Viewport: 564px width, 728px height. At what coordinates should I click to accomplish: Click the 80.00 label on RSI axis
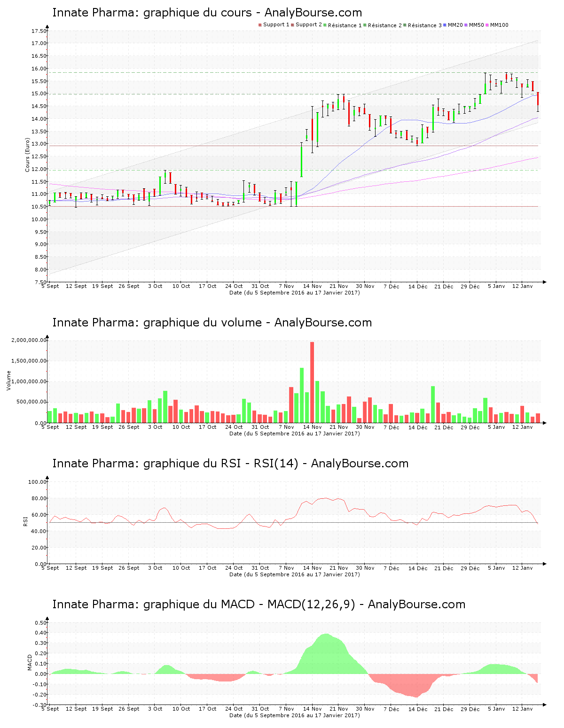[x=39, y=498]
